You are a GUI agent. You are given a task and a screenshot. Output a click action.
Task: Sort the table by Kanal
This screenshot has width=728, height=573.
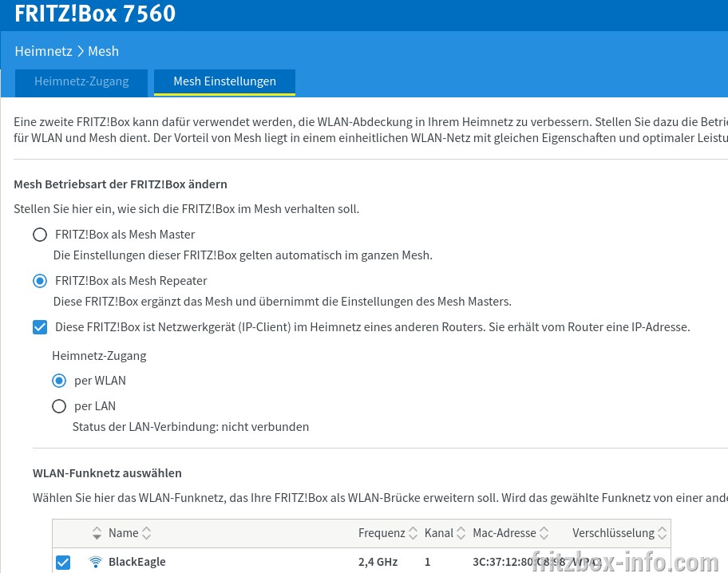(x=445, y=533)
